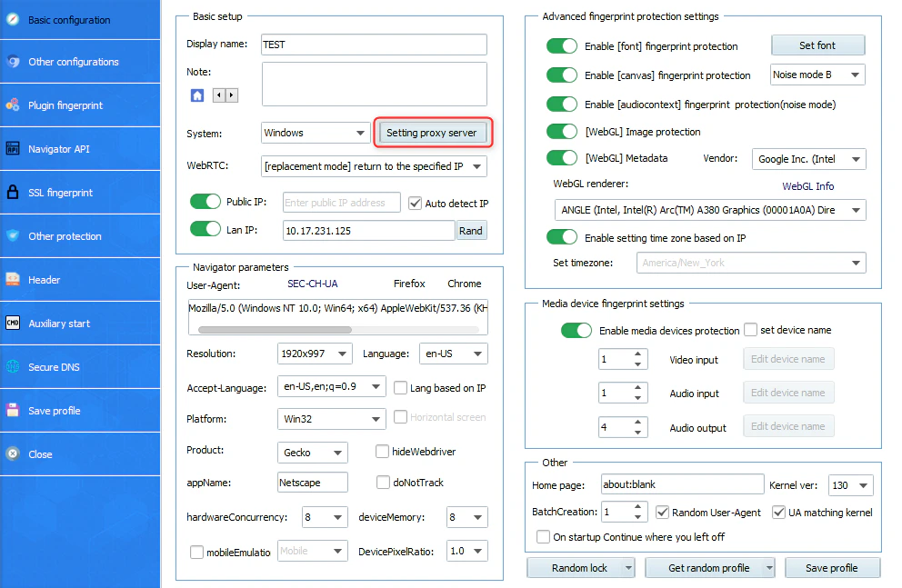Click the bottom-right Save profile button
This screenshot has height=588, width=902.
[832, 568]
